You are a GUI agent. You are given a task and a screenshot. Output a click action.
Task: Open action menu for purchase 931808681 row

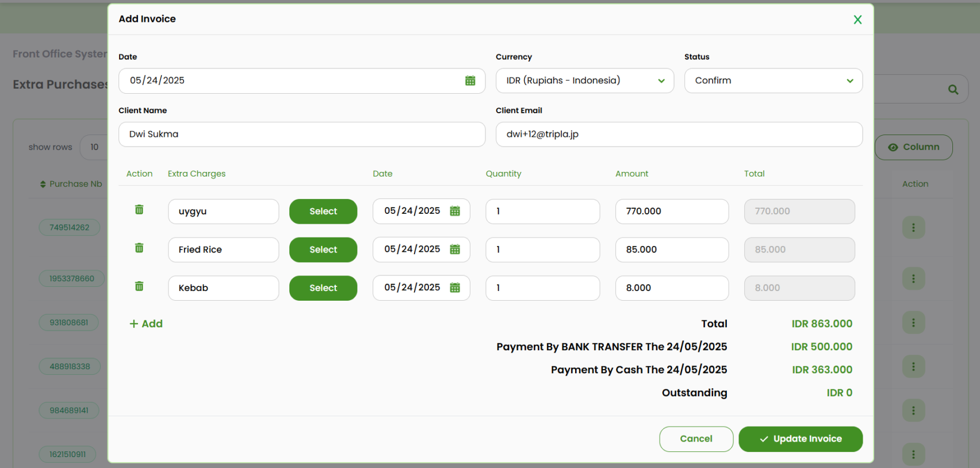913,323
